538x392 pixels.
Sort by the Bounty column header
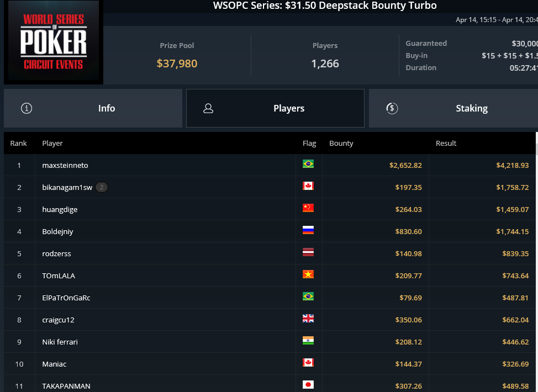[x=341, y=144]
